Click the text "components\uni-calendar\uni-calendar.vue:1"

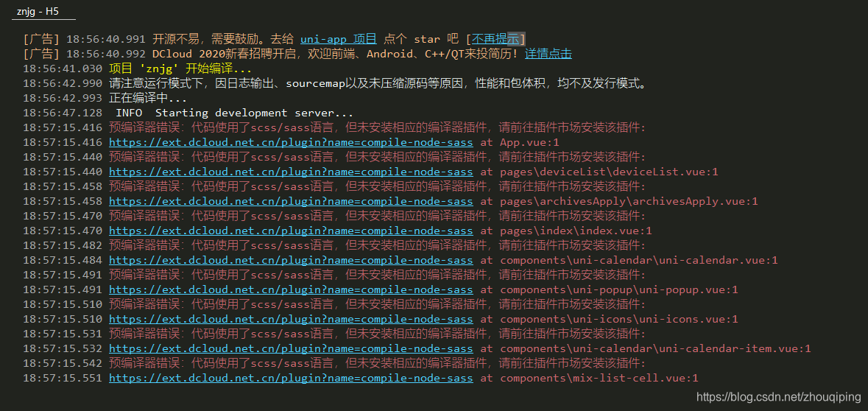tap(639, 260)
